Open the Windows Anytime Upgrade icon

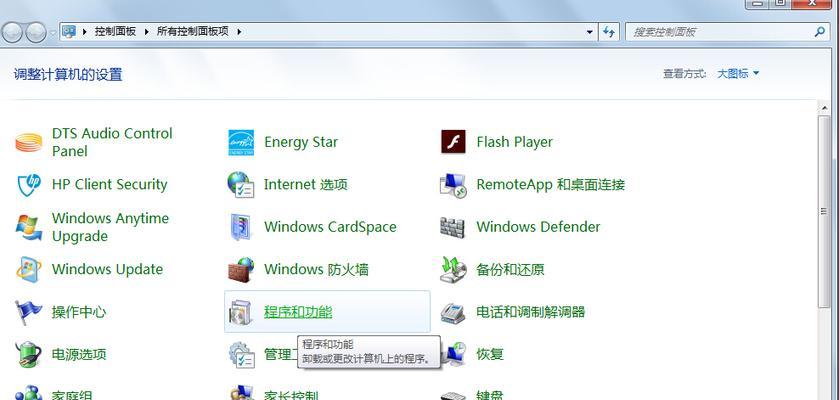pos(29,227)
